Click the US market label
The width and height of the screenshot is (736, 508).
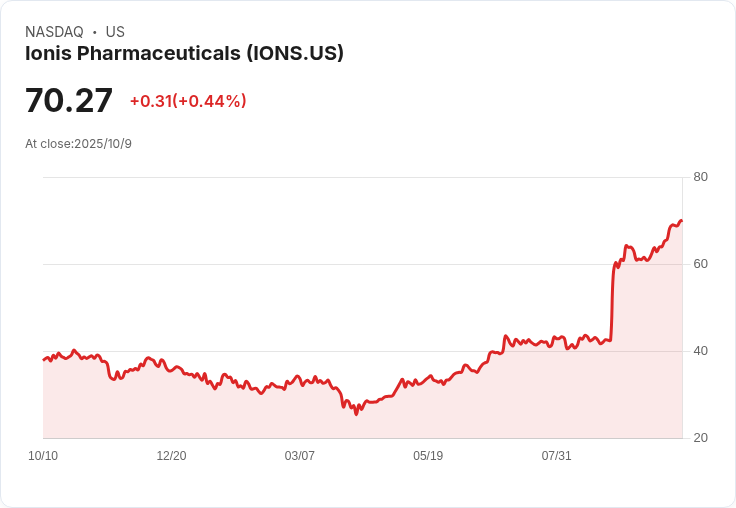click(x=115, y=32)
